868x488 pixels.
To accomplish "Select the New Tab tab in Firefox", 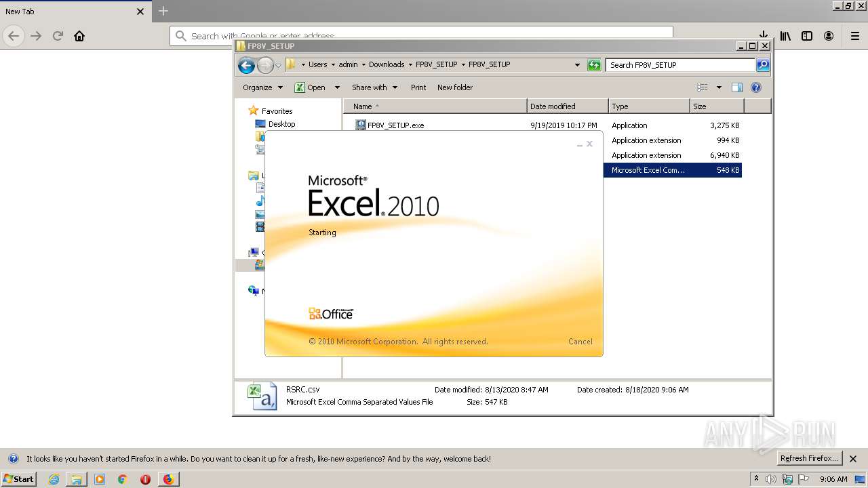I will tap(75, 12).
